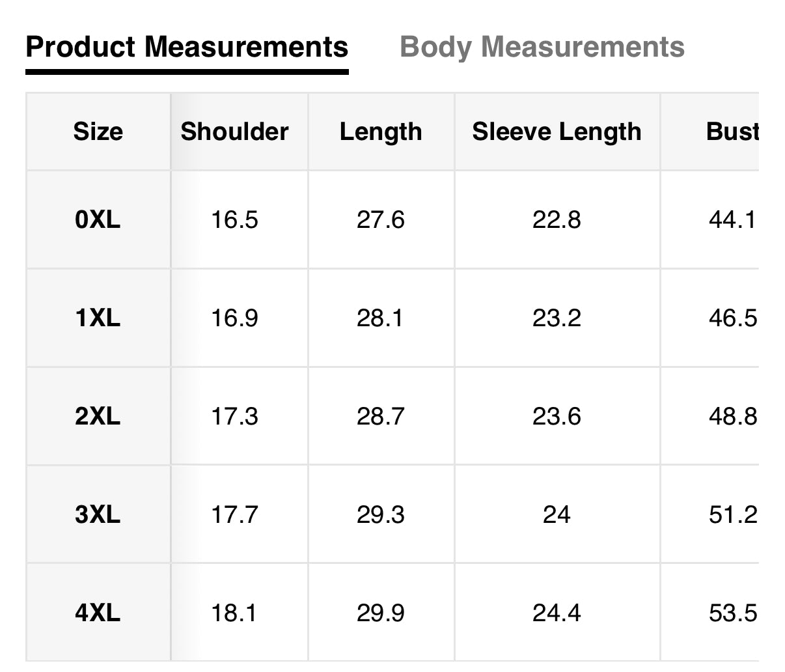
Task: Select the 0XL size row label
Action: (x=98, y=220)
